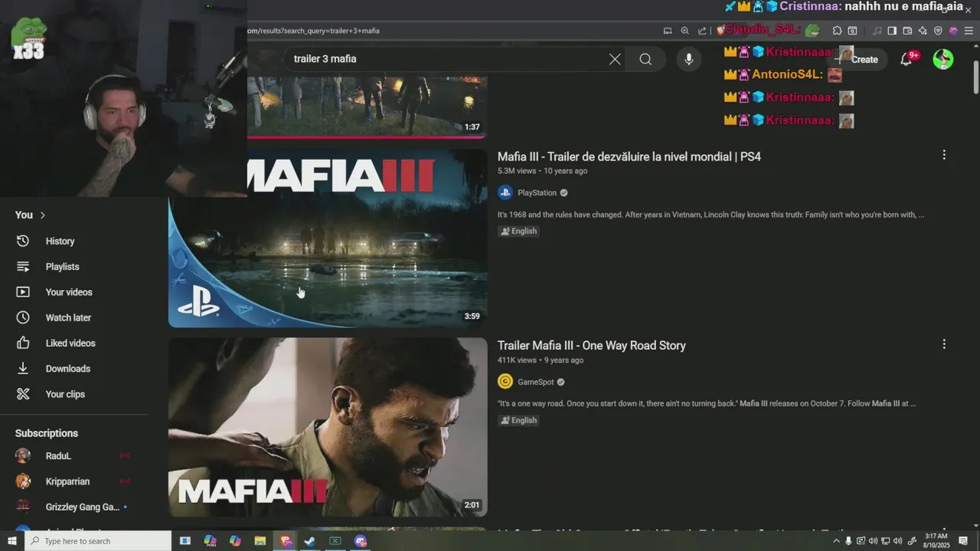Image resolution: width=980 pixels, height=551 pixels.
Task: Play the 1:37 video thumbnail at top
Action: pyautogui.click(x=367, y=107)
